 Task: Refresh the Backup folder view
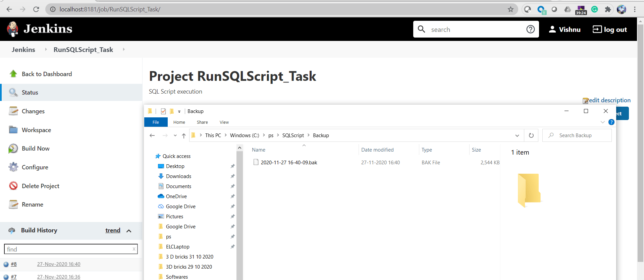tap(531, 135)
